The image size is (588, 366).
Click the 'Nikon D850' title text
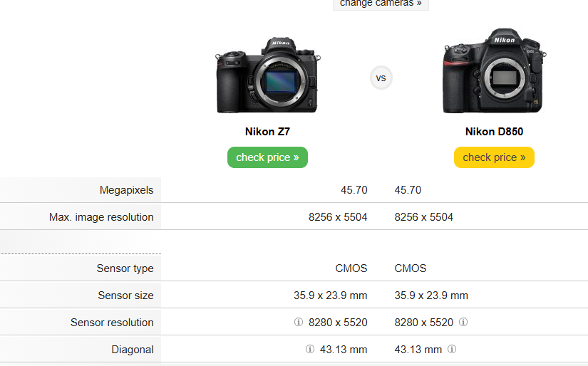pyautogui.click(x=494, y=132)
